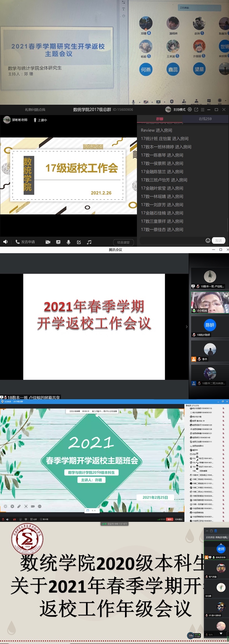This screenshot has height=644, width=229.
Task: Open the 主持模式 settings gear icon
Action: 190,109
